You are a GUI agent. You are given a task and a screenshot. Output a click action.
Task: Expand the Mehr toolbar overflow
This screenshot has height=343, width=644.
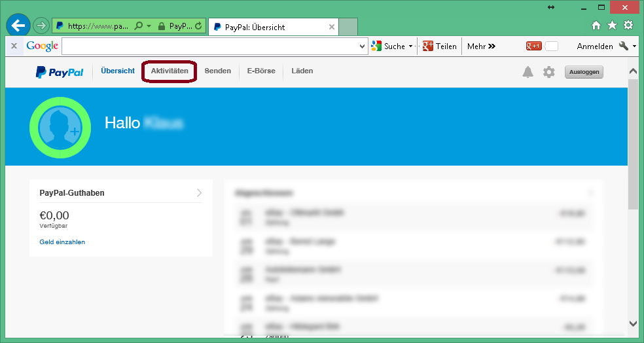[481, 46]
